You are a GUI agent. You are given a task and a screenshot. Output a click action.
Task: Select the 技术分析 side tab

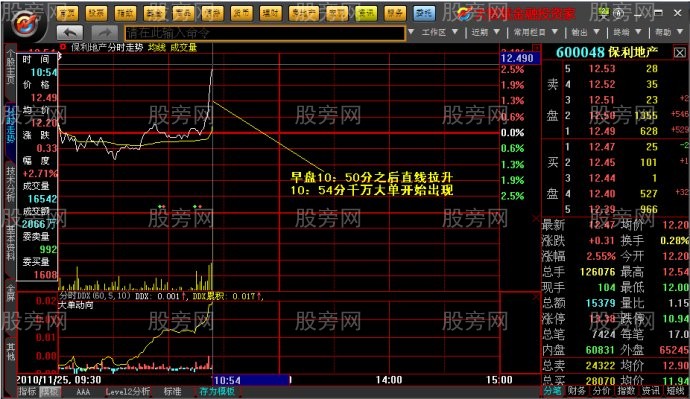10,184
